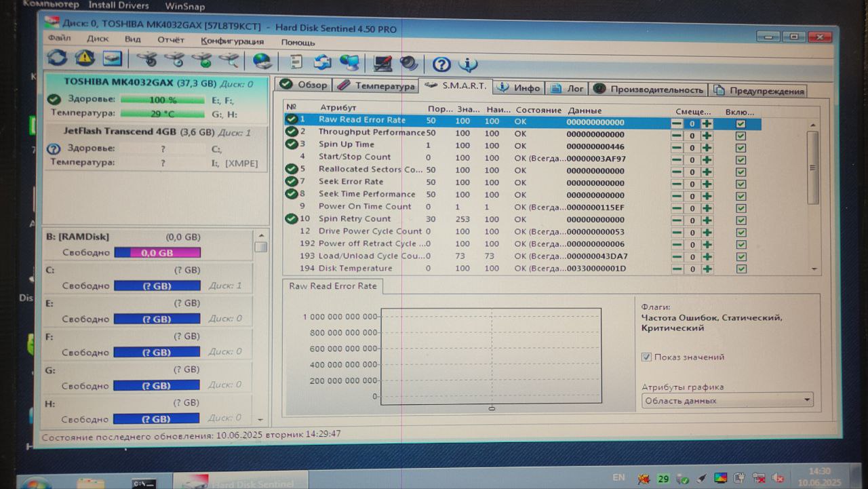
Task: Click the speaker toolbar icon
Action: pyautogui.click(x=408, y=63)
